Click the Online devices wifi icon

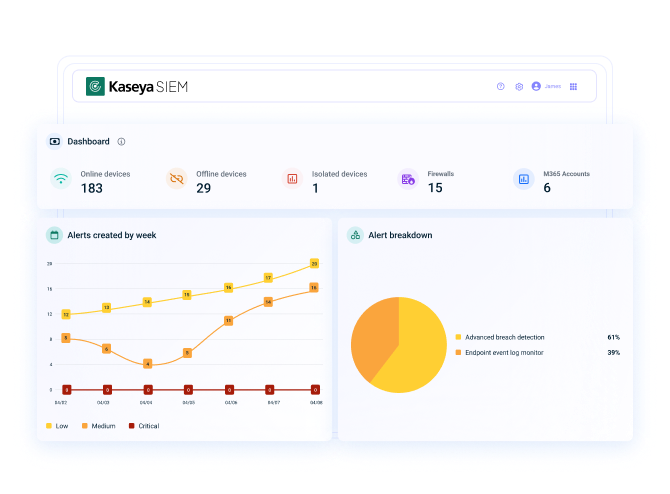point(61,179)
